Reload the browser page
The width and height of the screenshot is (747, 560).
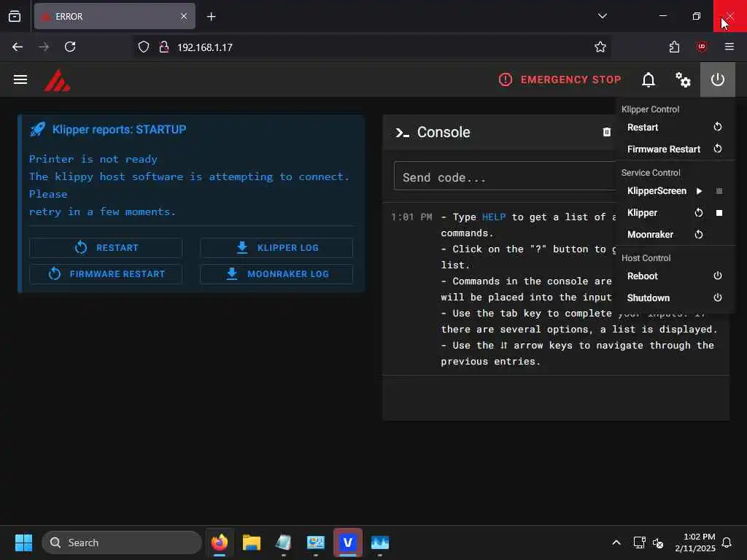tap(70, 47)
